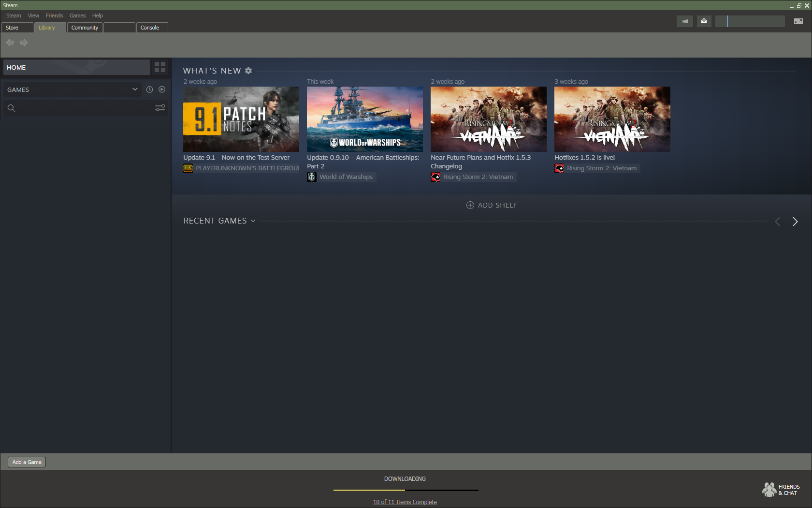Open the account name dropdown field
Image resolution: width=812 pixels, height=508 pixels.
point(750,21)
